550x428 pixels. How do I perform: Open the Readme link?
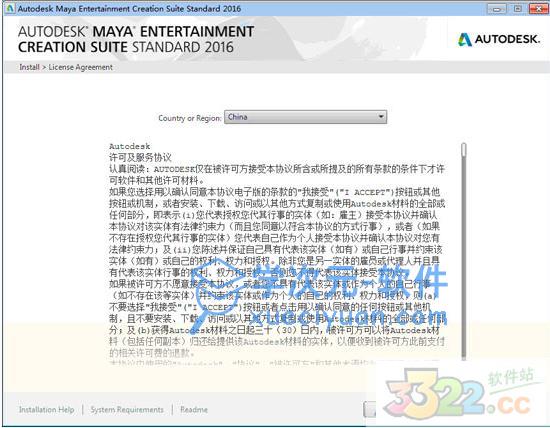pyautogui.click(x=194, y=409)
